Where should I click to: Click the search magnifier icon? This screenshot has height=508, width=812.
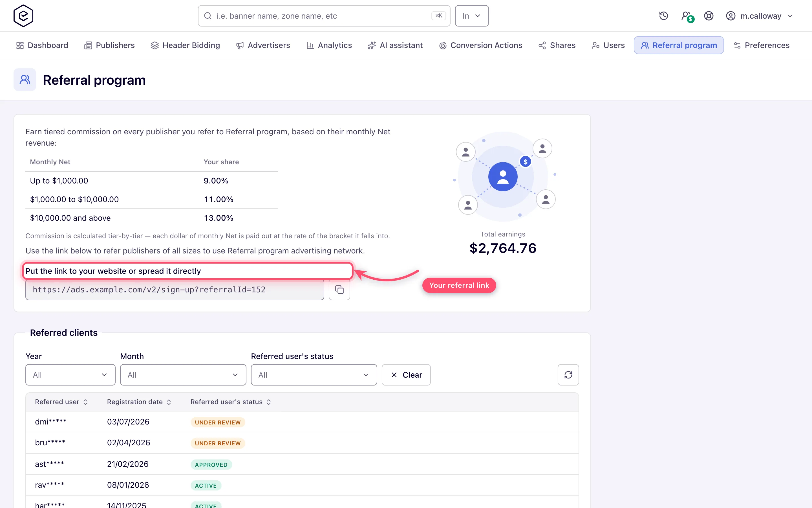tap(208, 16)
